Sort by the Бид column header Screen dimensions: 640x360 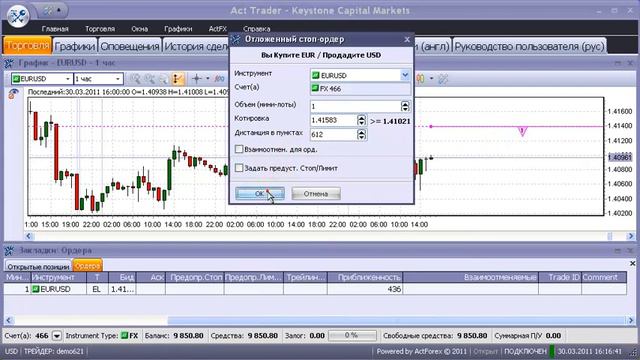122,277
